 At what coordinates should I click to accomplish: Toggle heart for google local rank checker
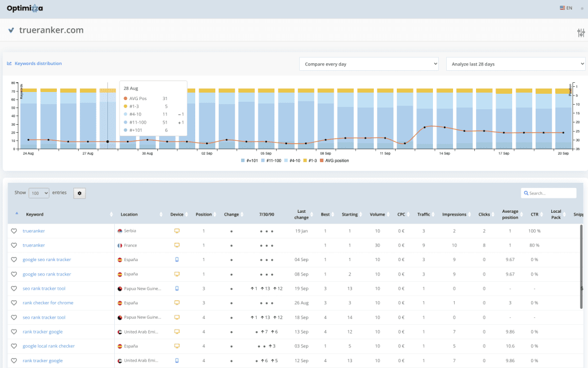(x=14, y=346)
